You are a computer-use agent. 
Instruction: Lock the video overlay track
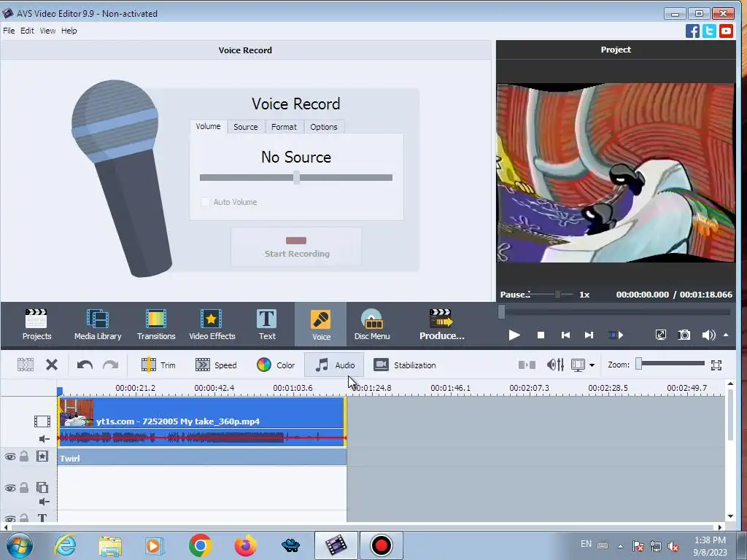[24, 488]
